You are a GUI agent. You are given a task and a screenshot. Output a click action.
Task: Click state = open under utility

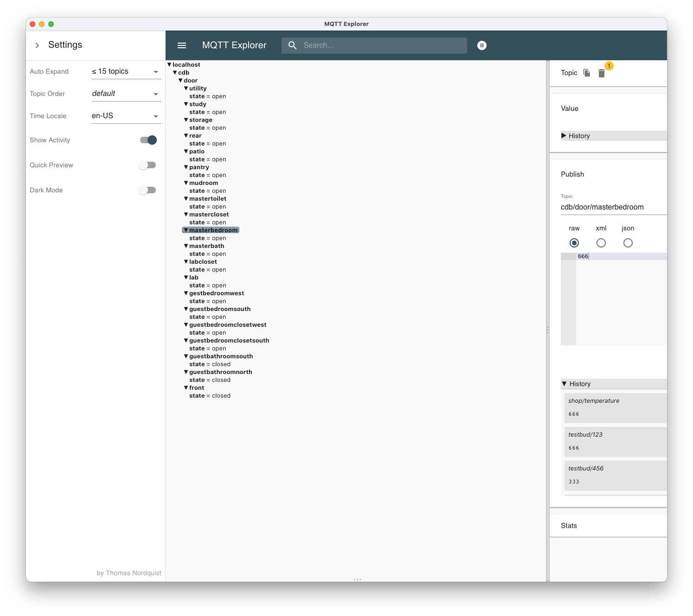coord(208,96)
